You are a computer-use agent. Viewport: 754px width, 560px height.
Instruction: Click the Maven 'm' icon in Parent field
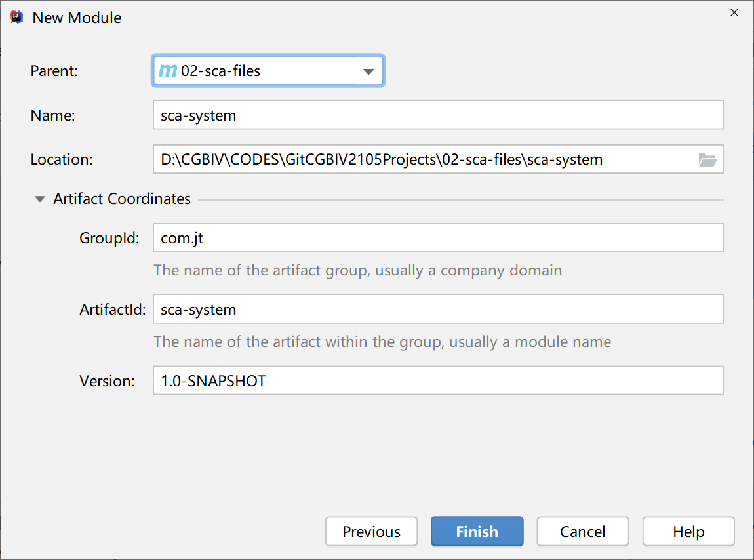click(168, 71)
